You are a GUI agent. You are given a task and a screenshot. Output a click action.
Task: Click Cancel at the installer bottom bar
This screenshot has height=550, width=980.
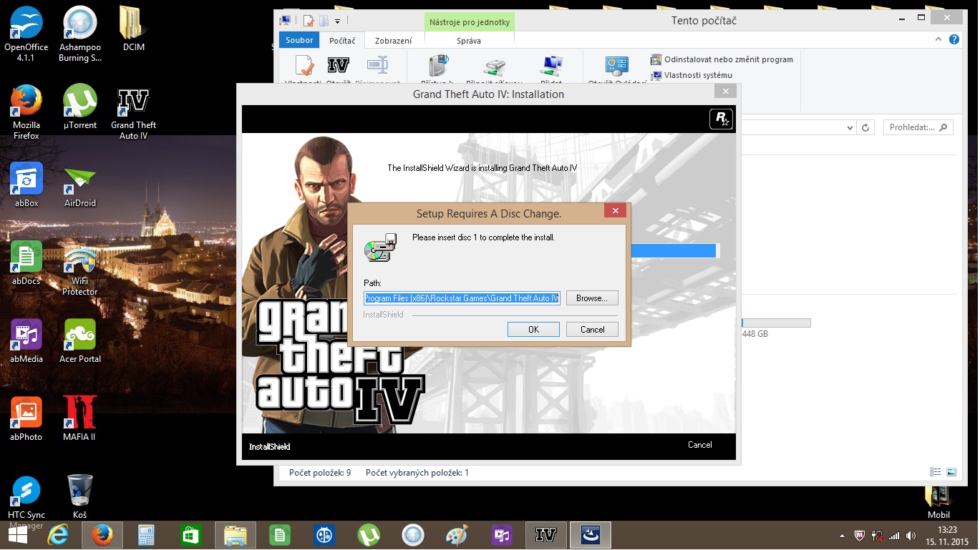coord(699,445)
